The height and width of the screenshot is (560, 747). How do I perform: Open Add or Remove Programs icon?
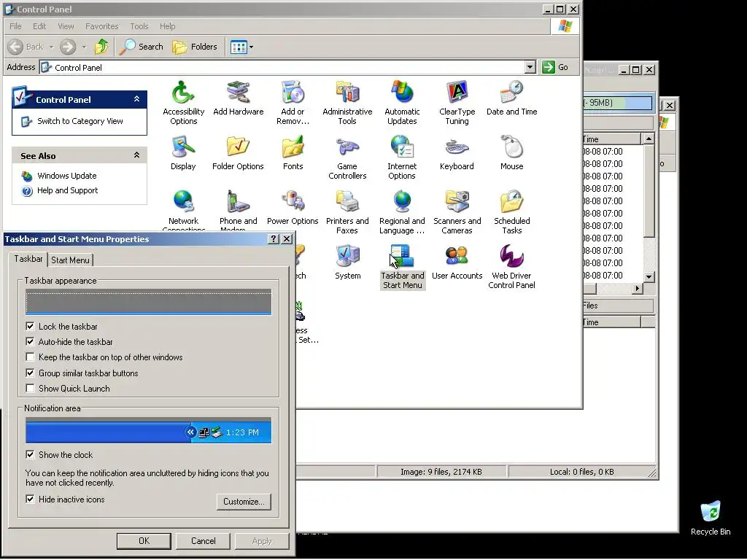293,102
